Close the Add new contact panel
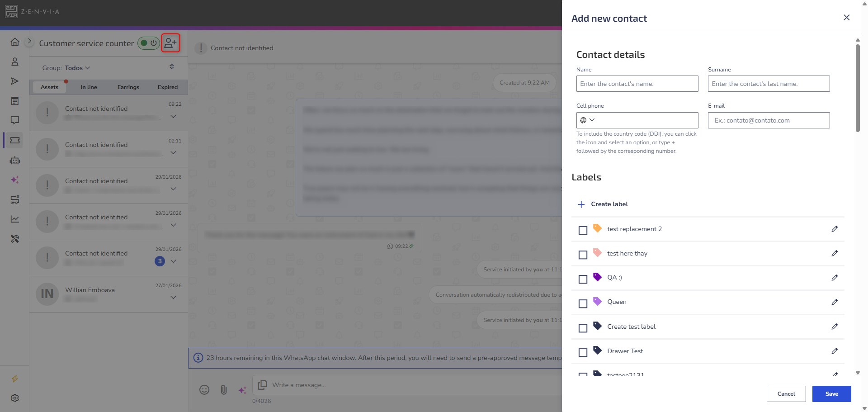868x412 pixels. [x=847, y=18]
